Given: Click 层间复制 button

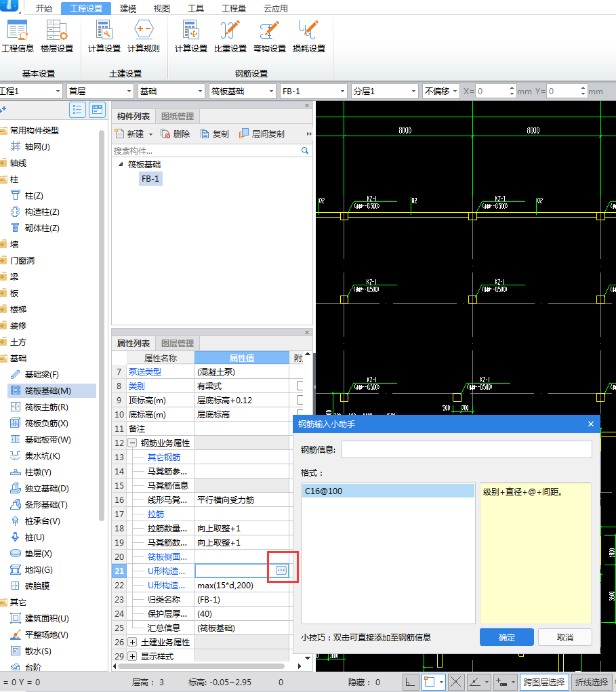Looking at the screenshot, I should 262,134.
